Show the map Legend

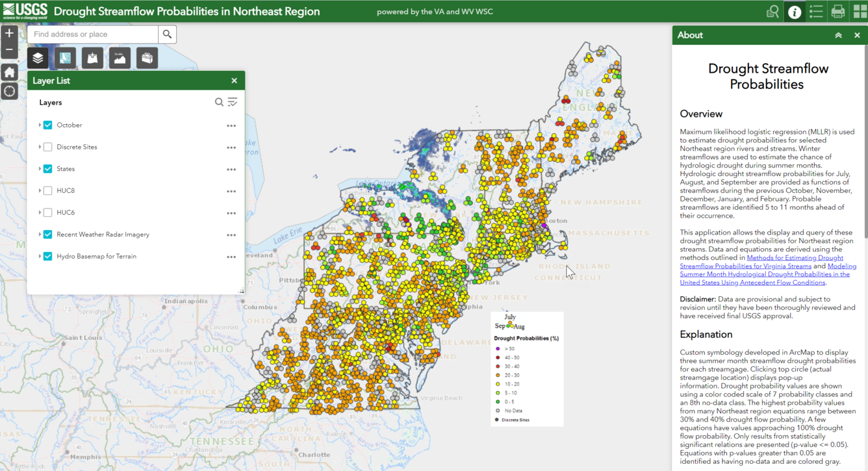[816, 11]
